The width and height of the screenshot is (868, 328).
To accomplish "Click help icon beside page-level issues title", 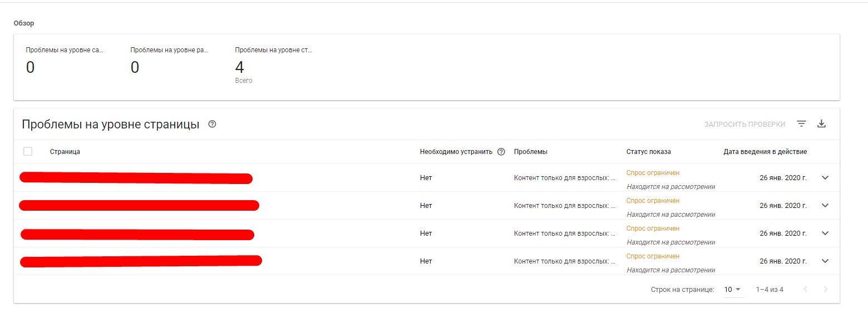I will coord(212,124).
